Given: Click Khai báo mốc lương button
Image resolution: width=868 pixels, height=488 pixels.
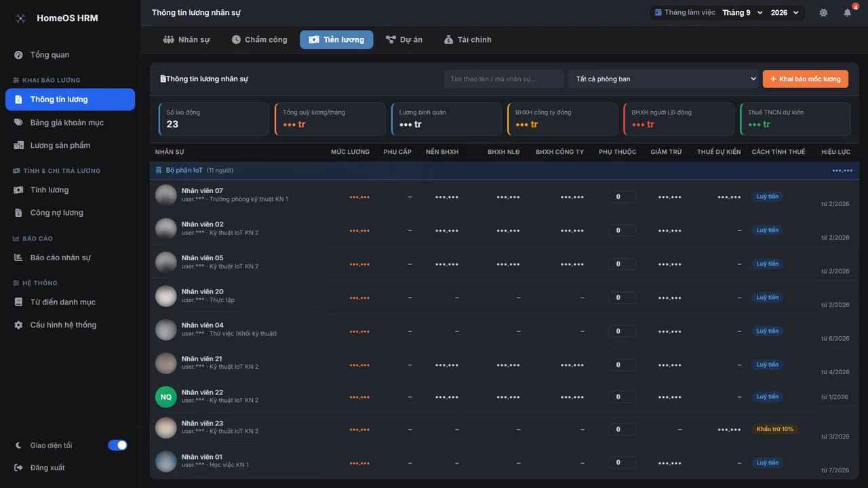Looking at the screenshot, I should (806, 79).
